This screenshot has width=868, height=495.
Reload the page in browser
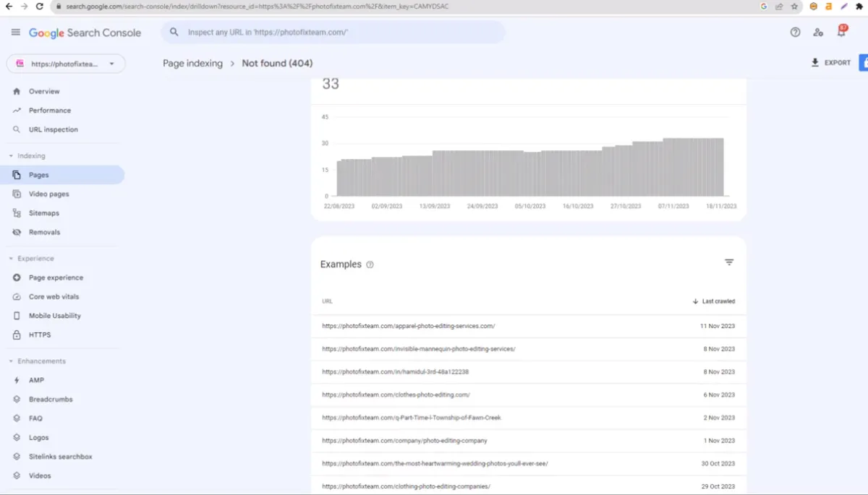39,7
